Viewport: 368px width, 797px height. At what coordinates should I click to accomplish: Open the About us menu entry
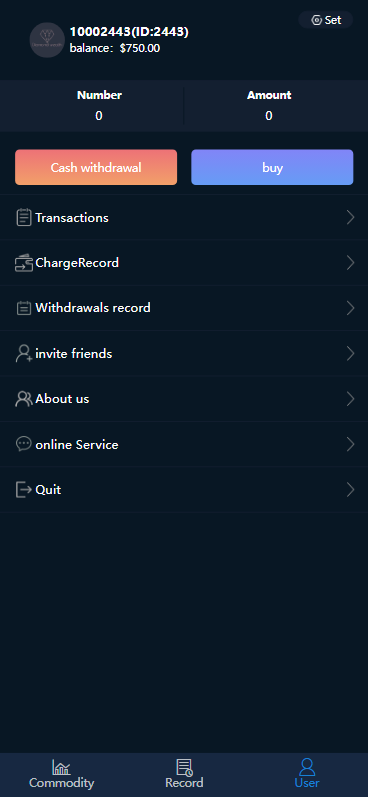pyautogui.click(x=184, y=399)
